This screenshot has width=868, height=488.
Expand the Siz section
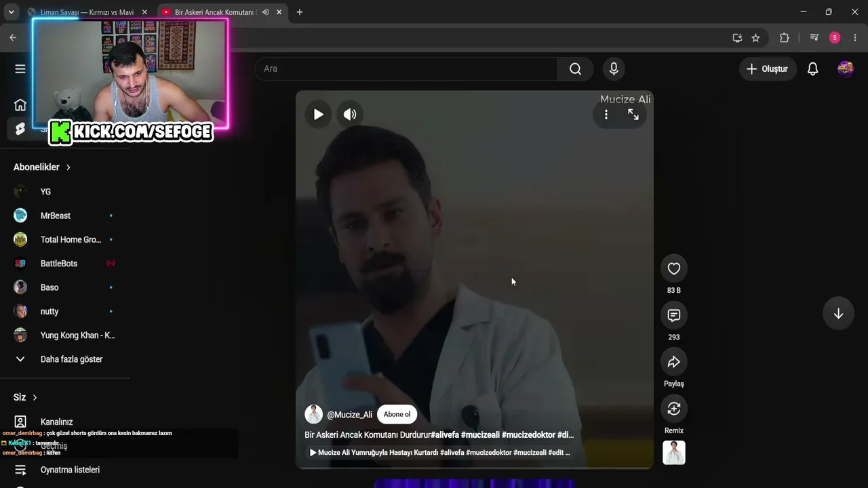(x=25, y=397)
